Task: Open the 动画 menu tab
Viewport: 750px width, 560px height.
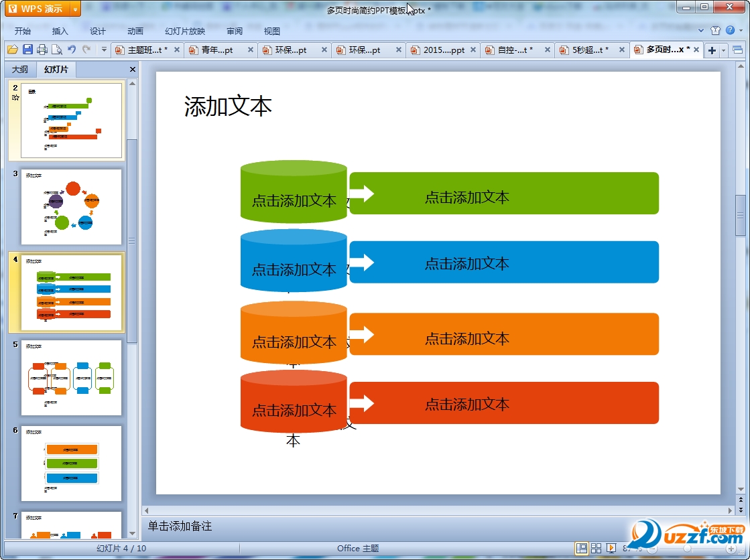Action: [135, 31]
